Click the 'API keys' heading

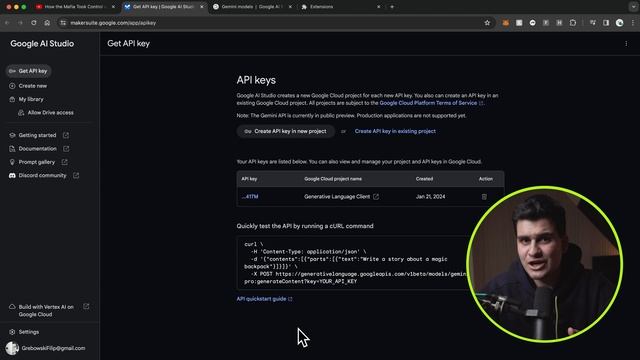256,80
